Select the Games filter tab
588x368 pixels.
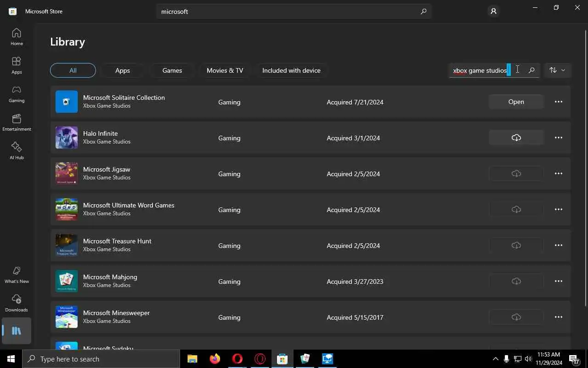coord(172,70)
